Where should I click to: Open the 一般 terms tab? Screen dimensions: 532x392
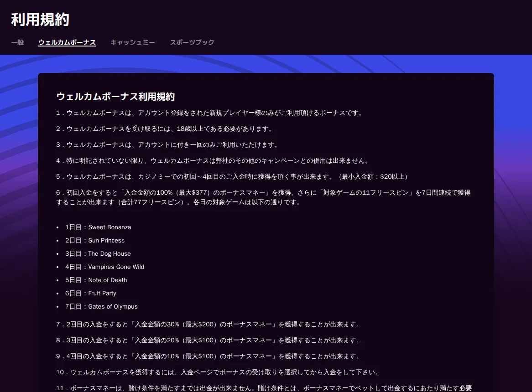pos(17,42)
